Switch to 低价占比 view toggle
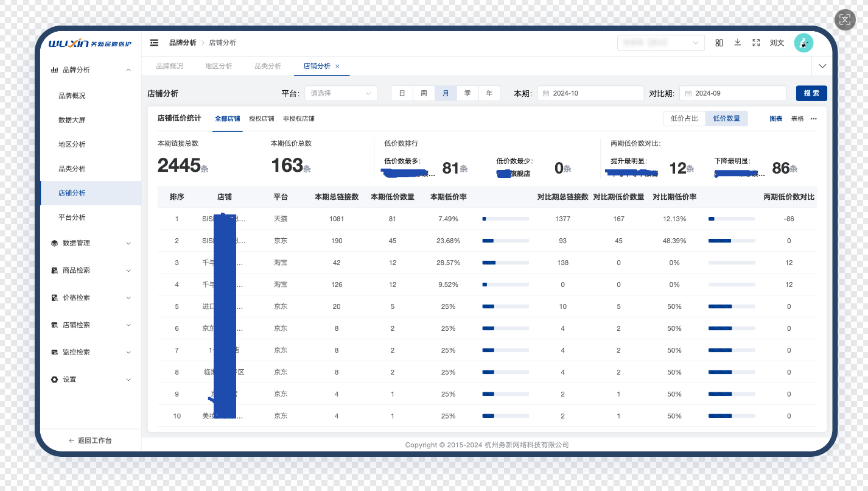The image size is (868, 491). coord(684,119)
